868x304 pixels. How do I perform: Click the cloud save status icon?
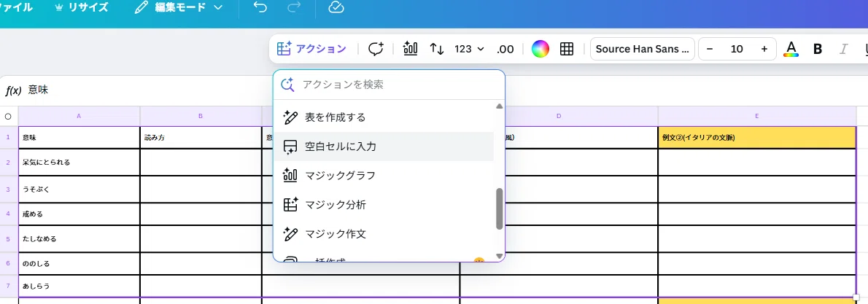tap(336, 7)
